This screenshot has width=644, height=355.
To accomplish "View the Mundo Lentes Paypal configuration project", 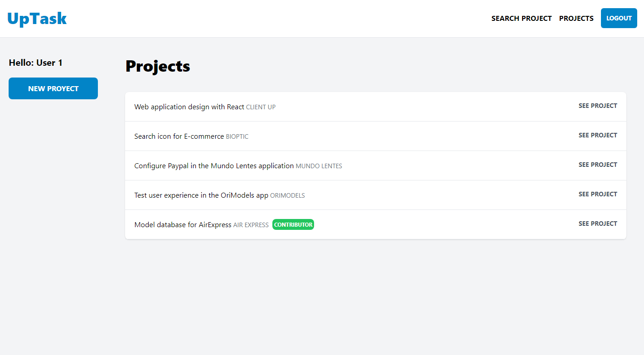I will (597, 165).
